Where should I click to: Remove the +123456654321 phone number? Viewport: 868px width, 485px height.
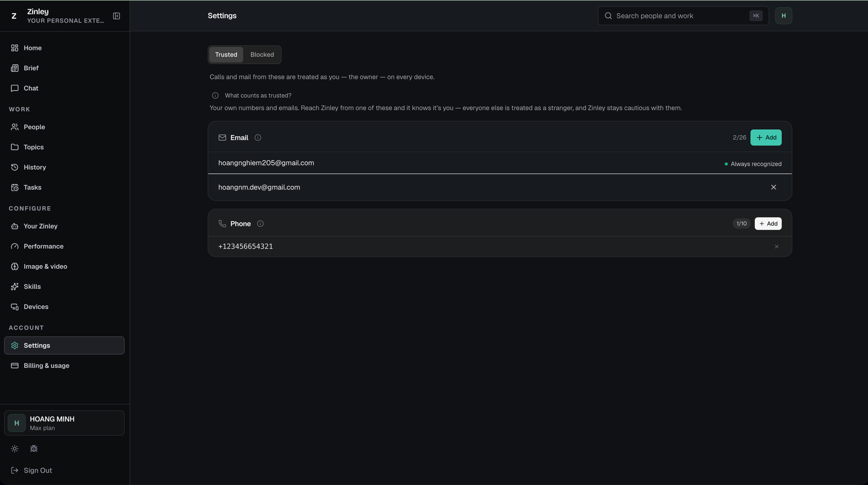click(776, 246)
